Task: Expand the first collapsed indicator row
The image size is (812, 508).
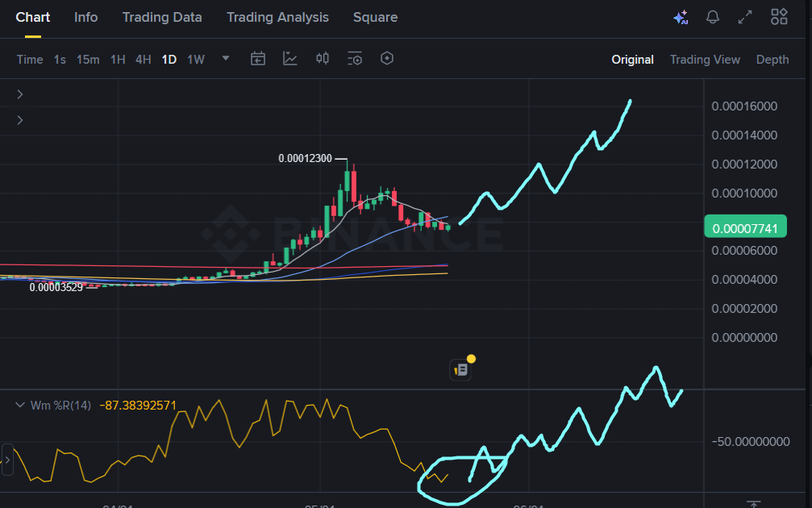Action: click(x=19, y=94)
